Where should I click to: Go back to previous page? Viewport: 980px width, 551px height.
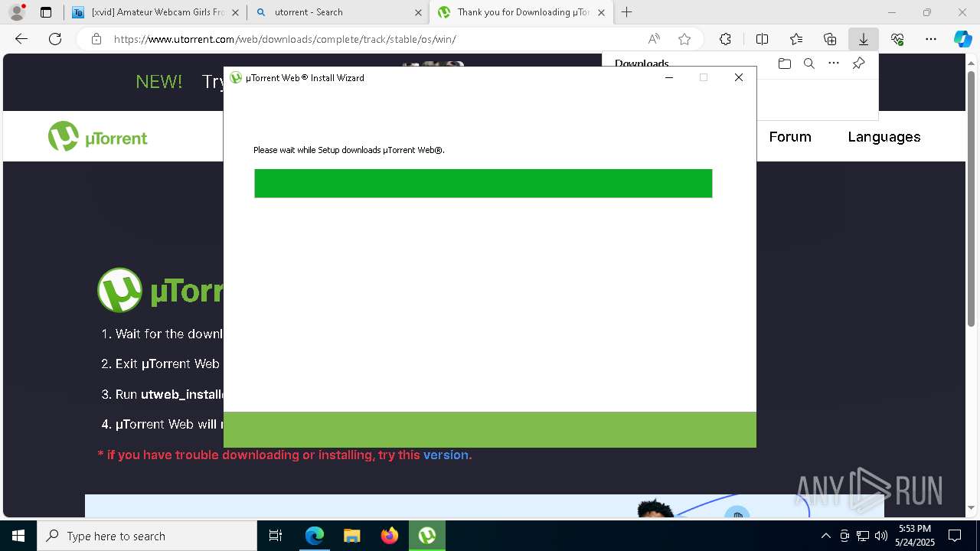tap(21, 39)
